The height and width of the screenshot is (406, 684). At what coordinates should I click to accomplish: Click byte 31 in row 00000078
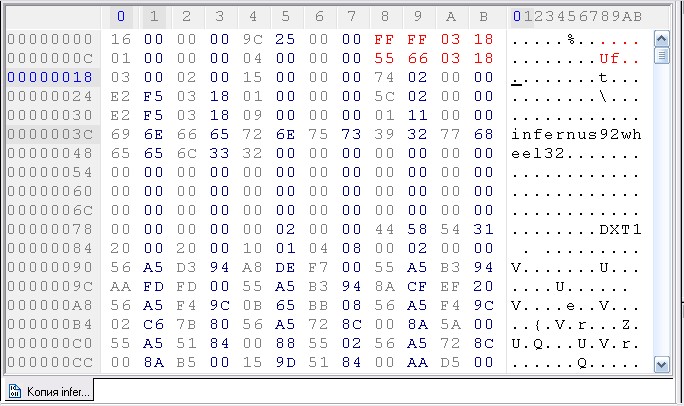pyautogui.click(x=484, y=229)
